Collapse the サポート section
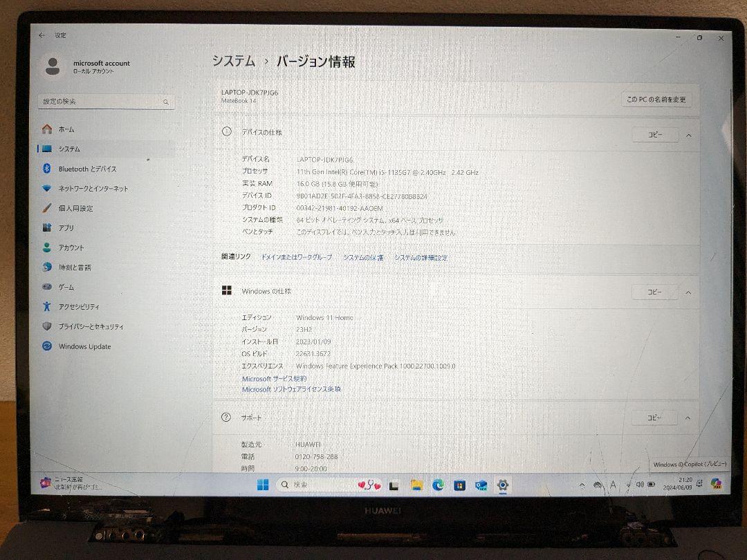 688,418
